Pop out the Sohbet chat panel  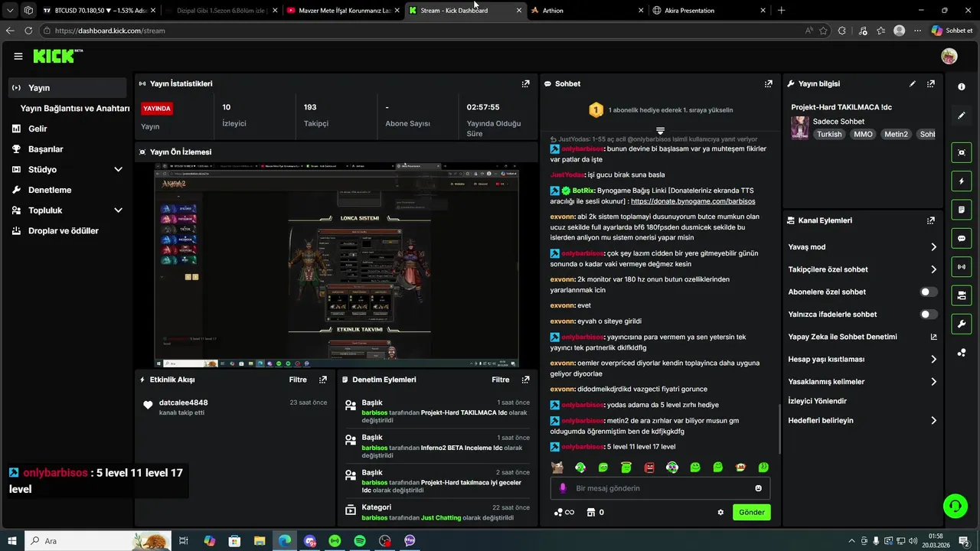click(769, 83)
